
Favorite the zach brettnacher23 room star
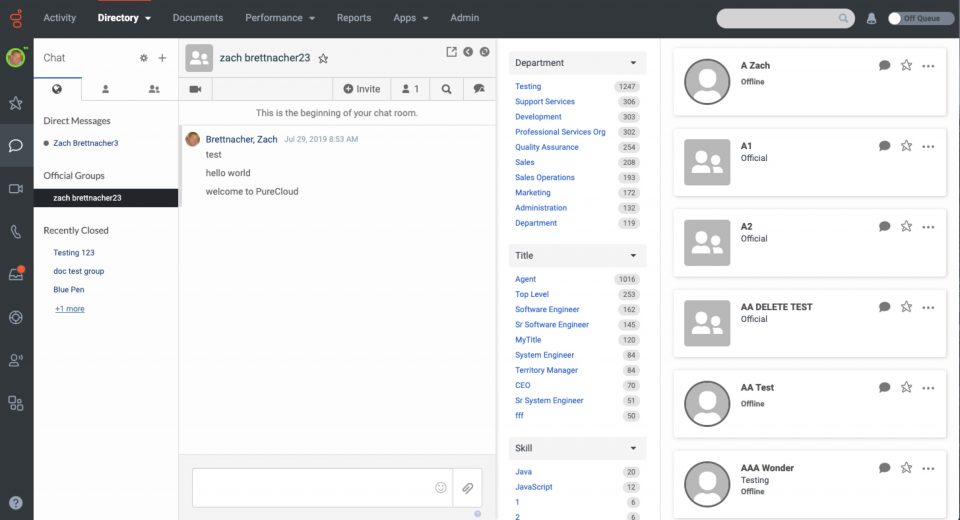[323, 58]
